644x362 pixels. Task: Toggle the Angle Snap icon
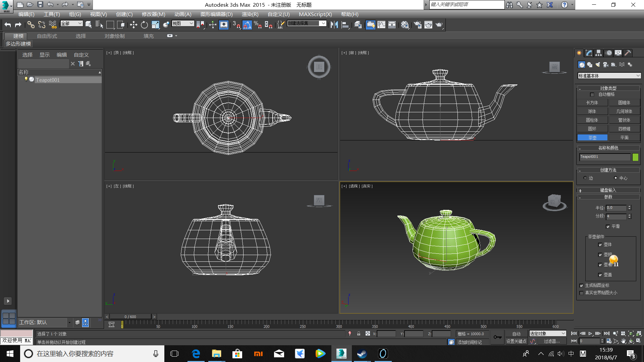tap(247, 25)
